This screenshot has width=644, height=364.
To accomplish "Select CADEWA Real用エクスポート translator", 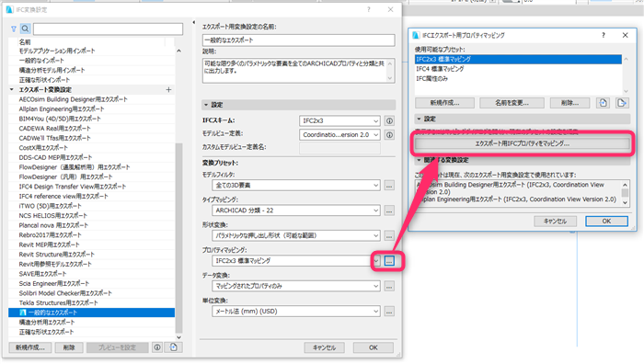I will (x=92, y=129).
